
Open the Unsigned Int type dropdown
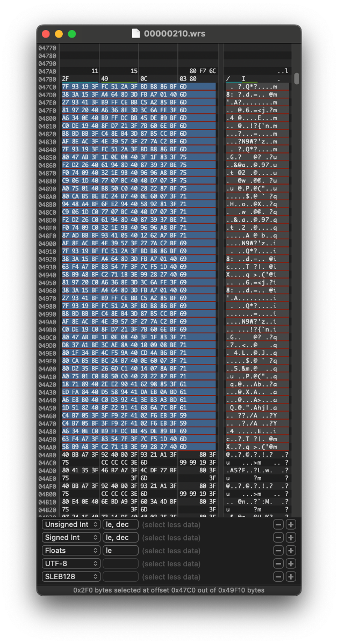point(71,524)
